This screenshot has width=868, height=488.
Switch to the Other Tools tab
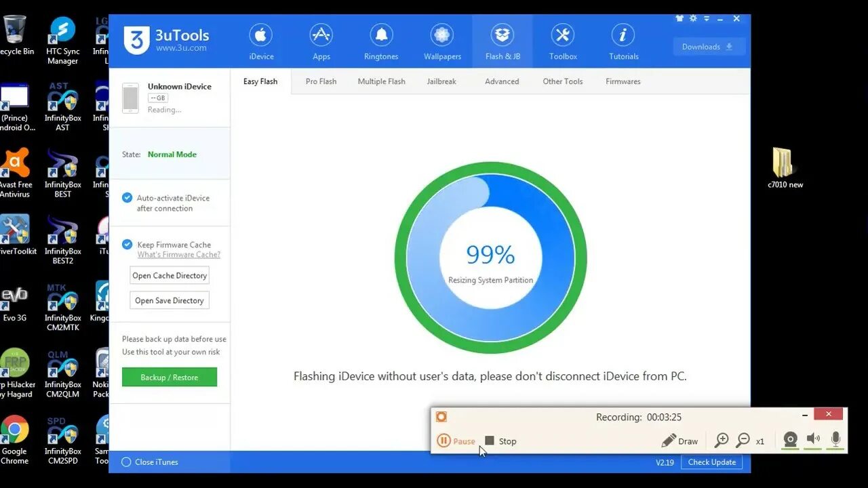click(x=563, y=81)
